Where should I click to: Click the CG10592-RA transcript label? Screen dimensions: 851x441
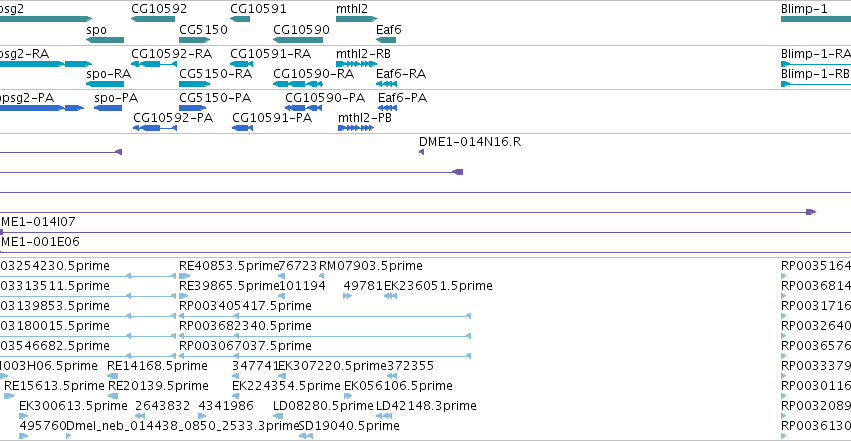point(172,54)
